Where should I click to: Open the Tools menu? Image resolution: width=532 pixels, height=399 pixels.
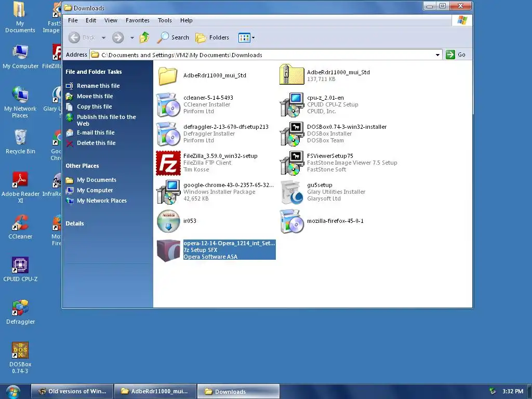(x=165, y=20)
